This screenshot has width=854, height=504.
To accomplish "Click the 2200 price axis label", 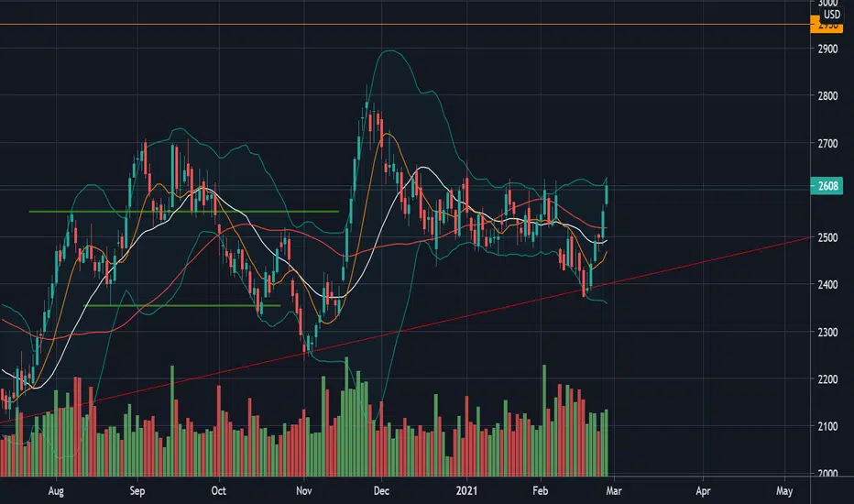I will point(827,379).
